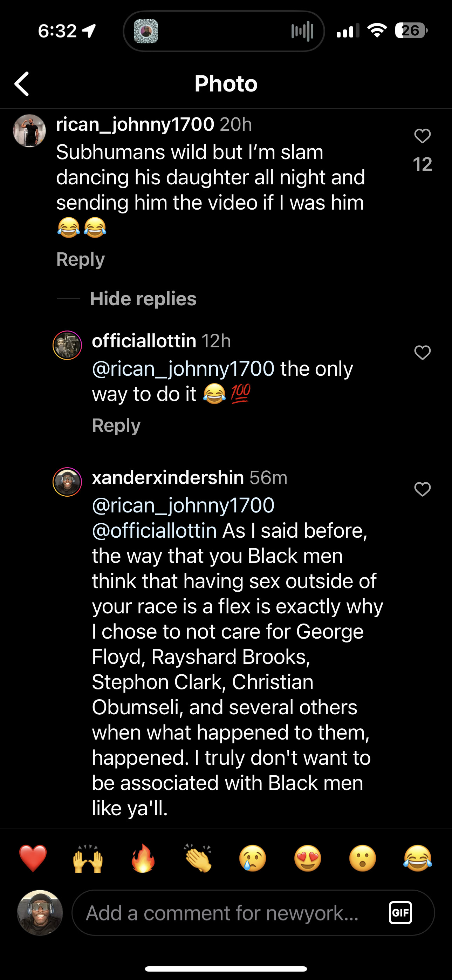Like xanderxindershin's reply with heart
452x980 pixels.
click(x=422, y=489)
